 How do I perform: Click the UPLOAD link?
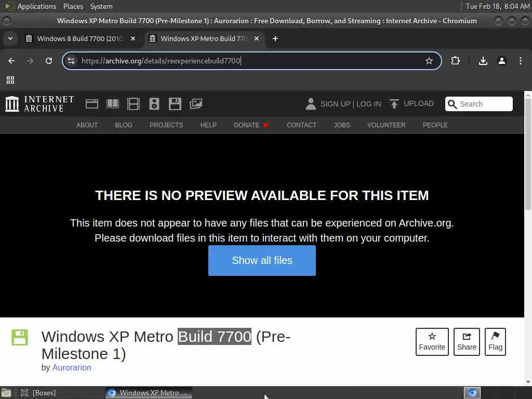[x=419, y=103]
